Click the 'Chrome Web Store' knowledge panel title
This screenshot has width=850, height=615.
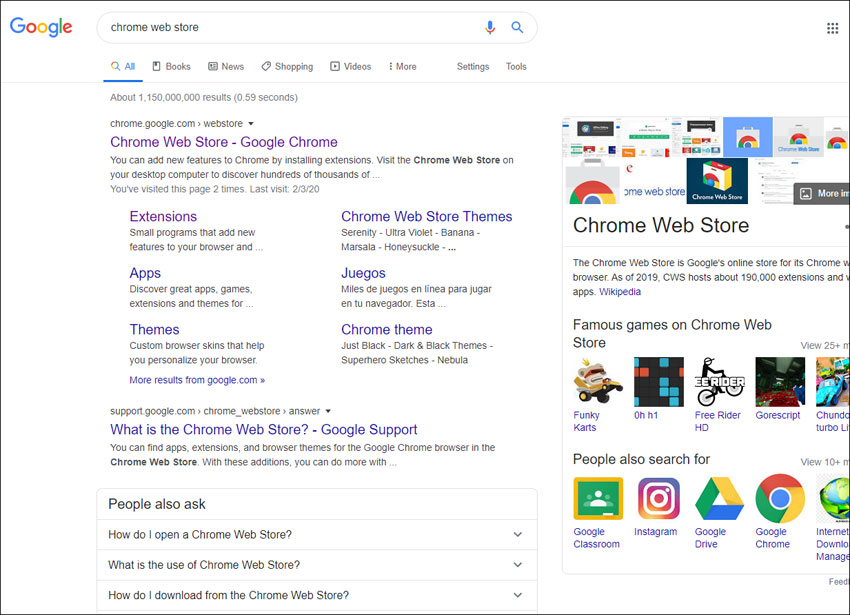(x=661, y=225)
